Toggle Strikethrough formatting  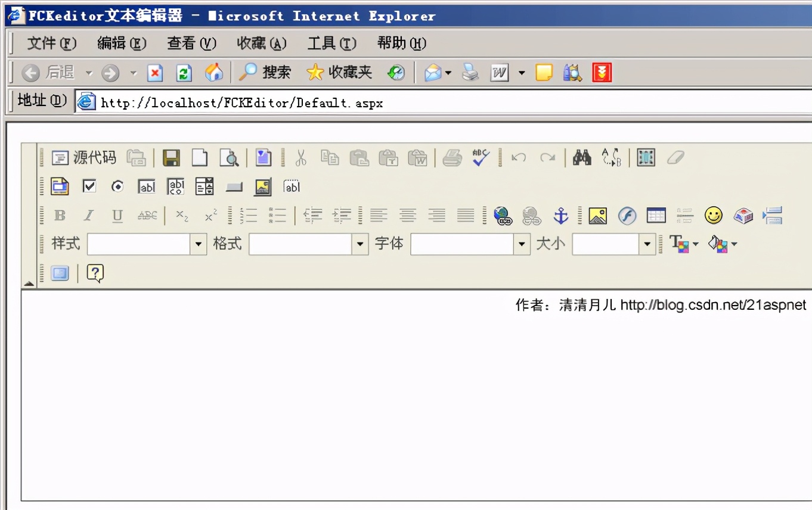coord(147,216)
